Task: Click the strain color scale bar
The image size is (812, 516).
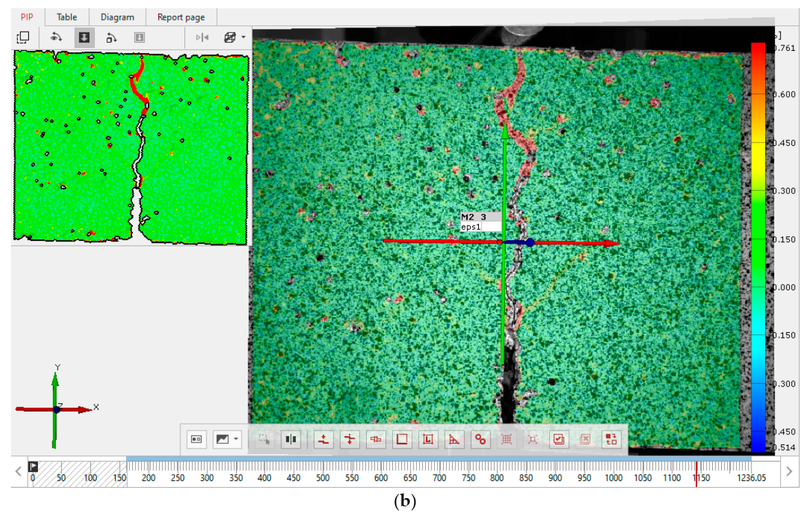Action: coord(758,246)
